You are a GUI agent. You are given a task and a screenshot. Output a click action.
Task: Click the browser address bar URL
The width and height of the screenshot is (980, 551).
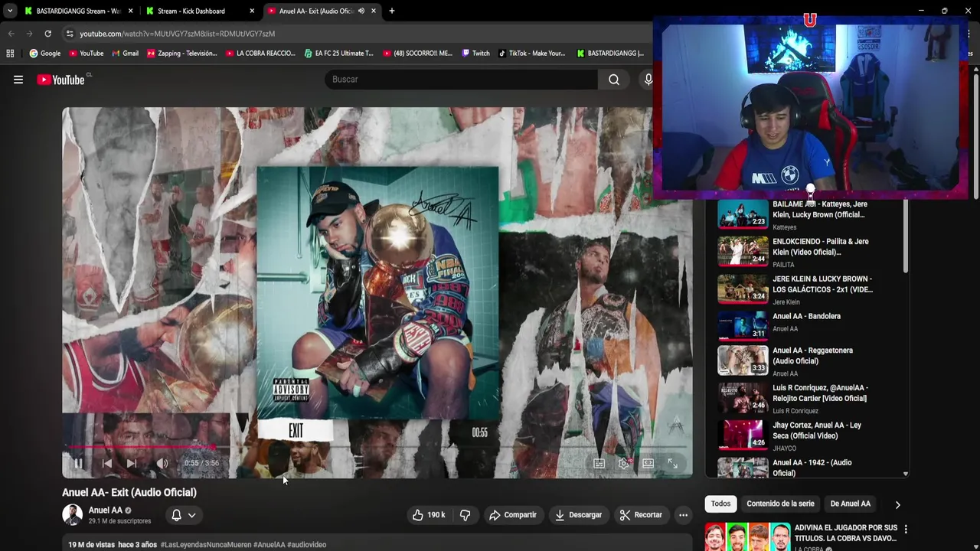click(177, 34)
